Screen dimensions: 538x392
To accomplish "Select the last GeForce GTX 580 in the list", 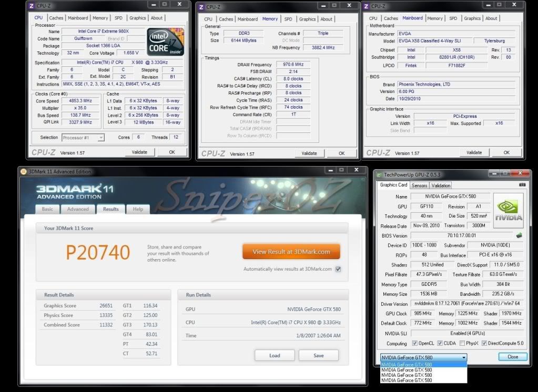I will [x=407, y=380].
